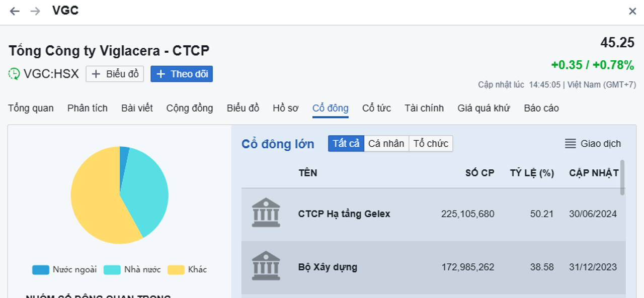644x298 pixels.
Task: Click the Nhà nước legend swatch
Action: [112, 270]
